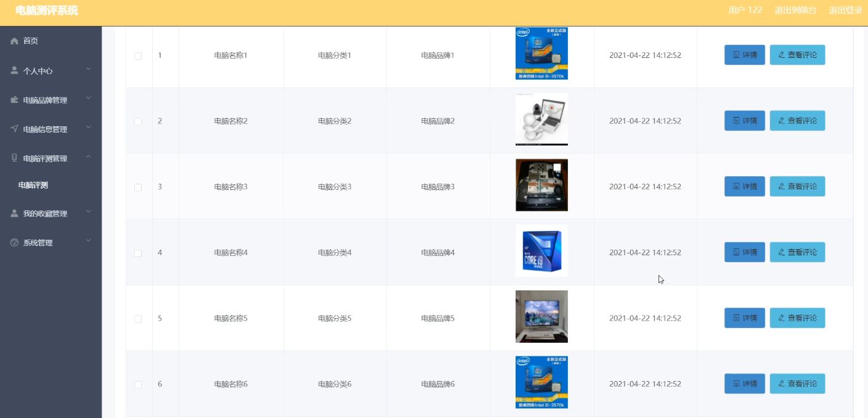The height and width of the screenshot is (418, 868).
Task: Expand the 个人中心 menu arrow
Action: (88, 69)
